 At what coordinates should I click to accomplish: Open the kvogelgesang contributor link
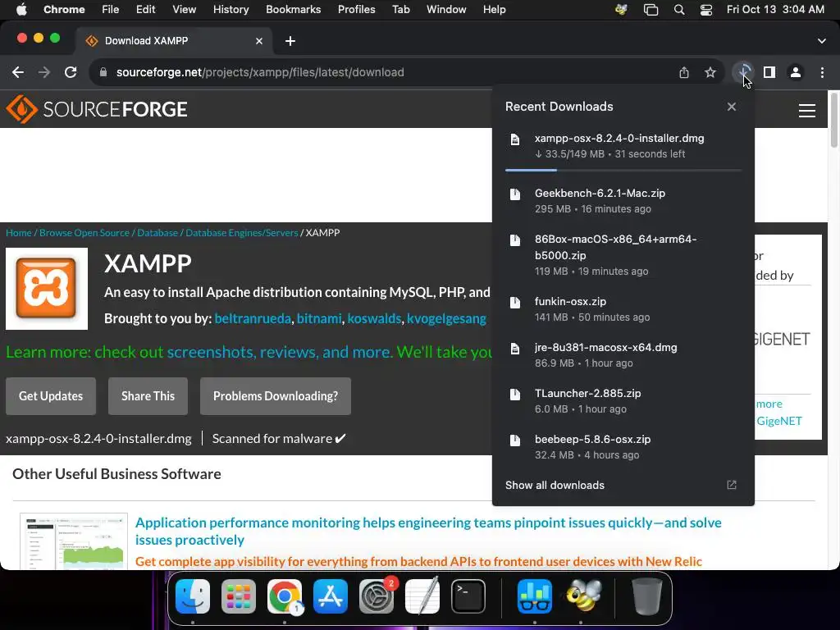446,319
